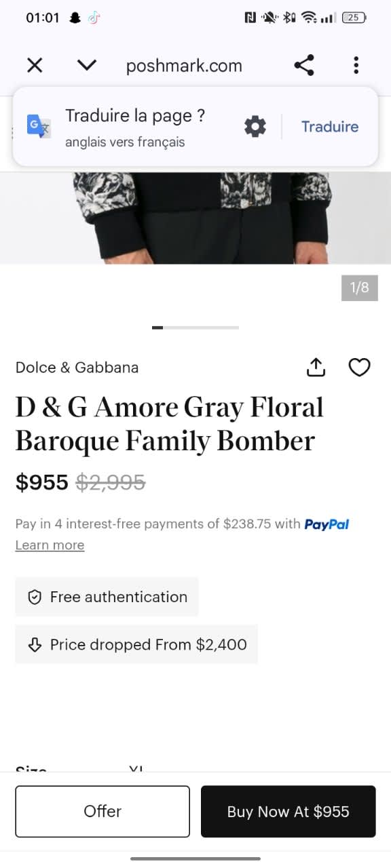Image resolution: width=391 pixels, height=868 pixels.
Task: Close the browser tab with X icon
Action: [x=35, y=65]
